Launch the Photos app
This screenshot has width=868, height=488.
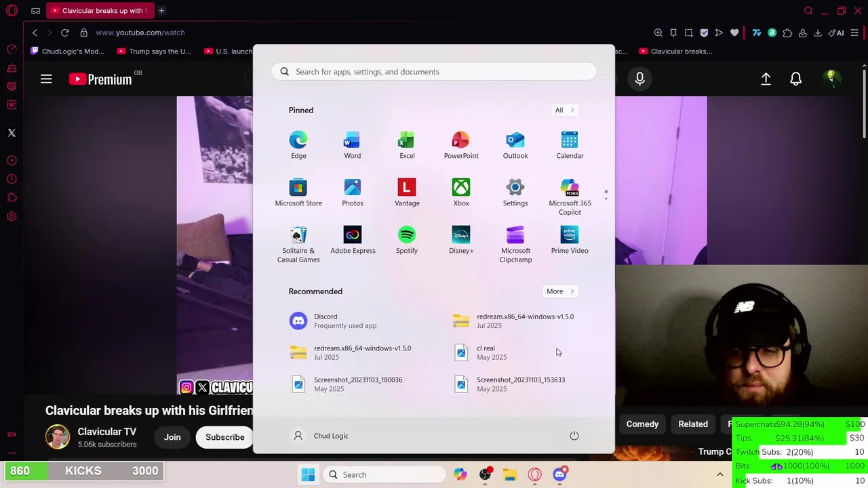point(352,192)
